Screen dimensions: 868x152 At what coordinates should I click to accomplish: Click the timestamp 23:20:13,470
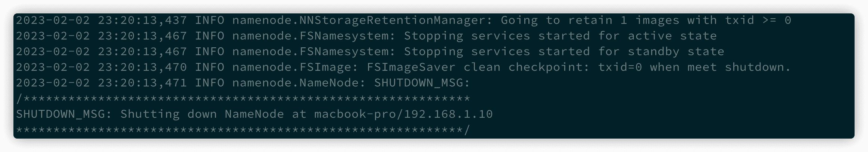click(142, 67)
